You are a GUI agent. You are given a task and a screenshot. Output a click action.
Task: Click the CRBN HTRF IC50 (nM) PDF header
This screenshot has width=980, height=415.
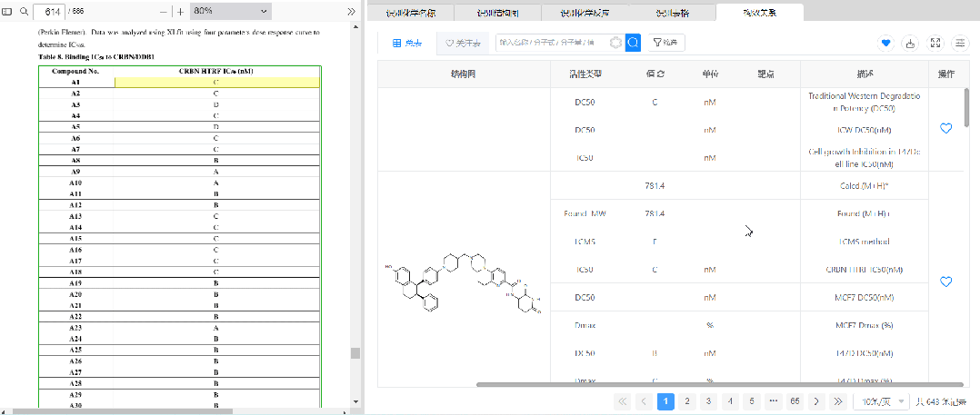[216, 71]
